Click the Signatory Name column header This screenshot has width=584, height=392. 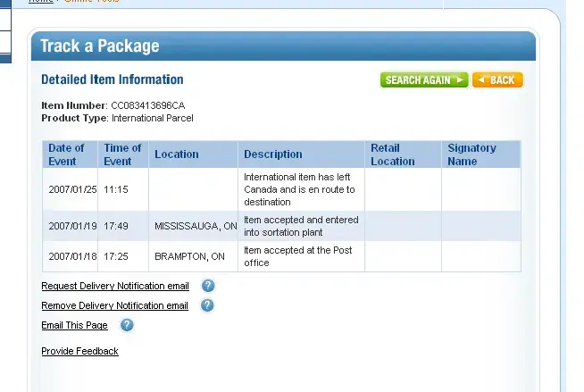480,154
